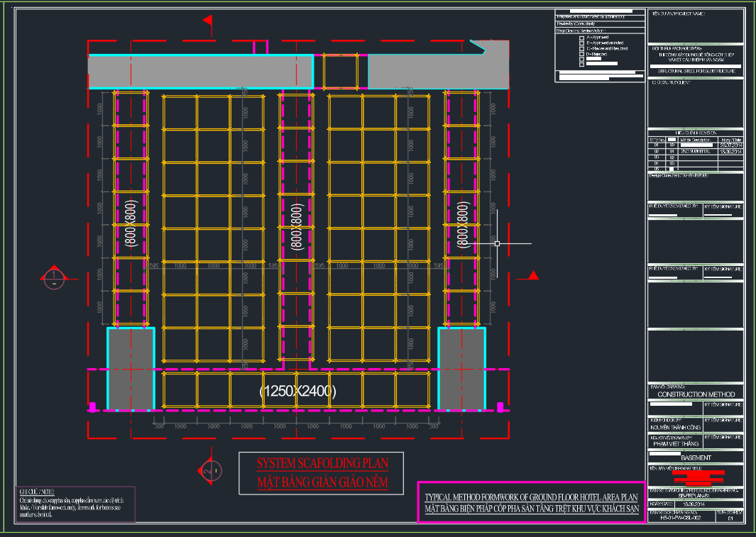The width and height of the screenshot is (756, 537).
Task: Select left cyan-outlined gray column
Action: click(x=131, y=369)
